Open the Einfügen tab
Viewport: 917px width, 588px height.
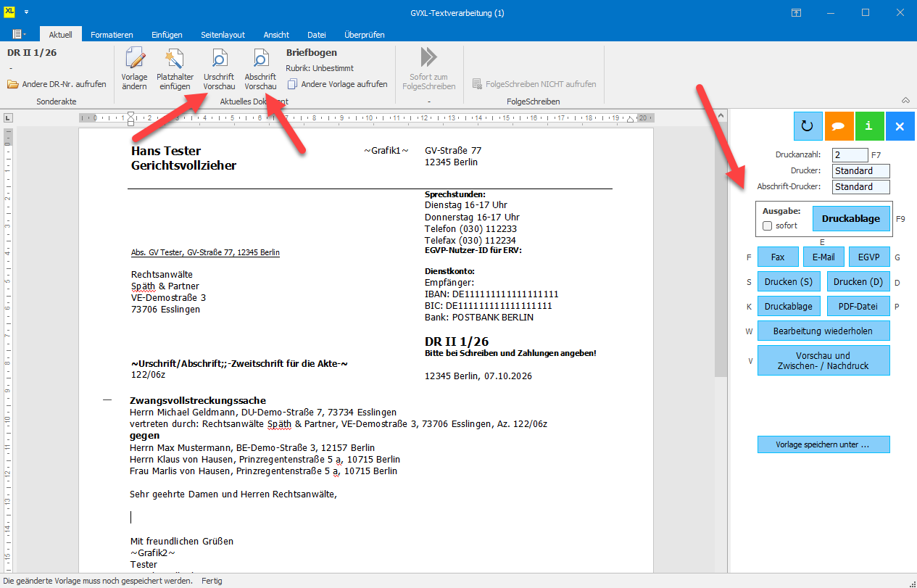tap(167, 34)
